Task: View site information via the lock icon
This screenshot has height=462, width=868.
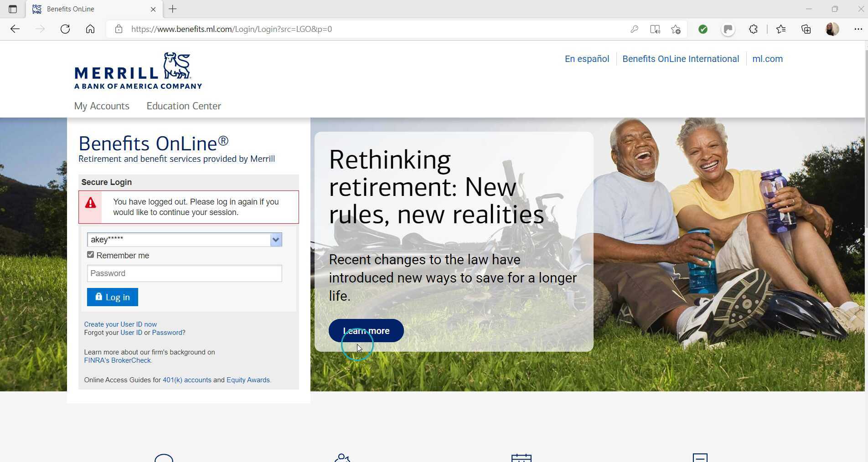Action: (x=119, y=29)
